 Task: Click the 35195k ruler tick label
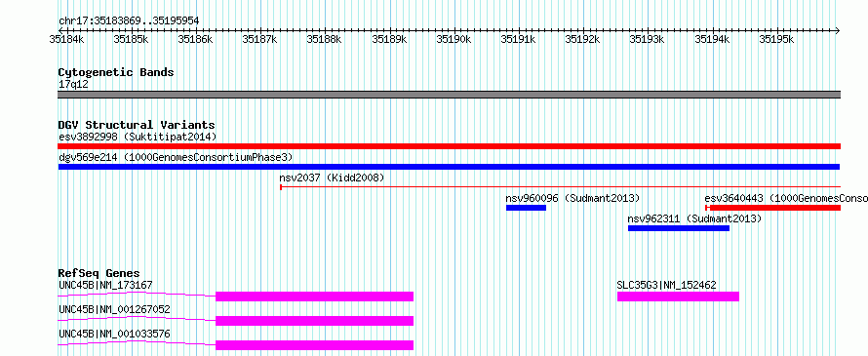tap(776, 39)
